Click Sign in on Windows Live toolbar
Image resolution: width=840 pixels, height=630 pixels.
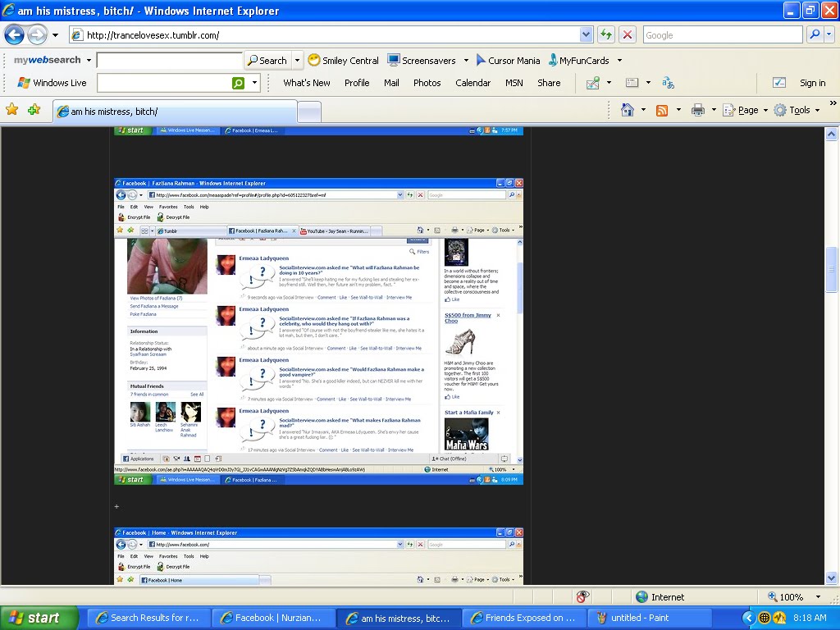coord(813,83)
